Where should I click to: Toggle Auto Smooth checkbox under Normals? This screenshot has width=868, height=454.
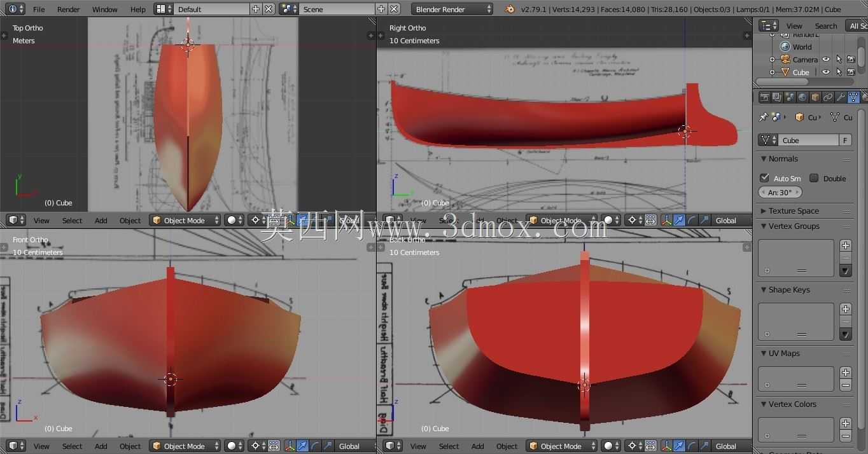[765, 178]
